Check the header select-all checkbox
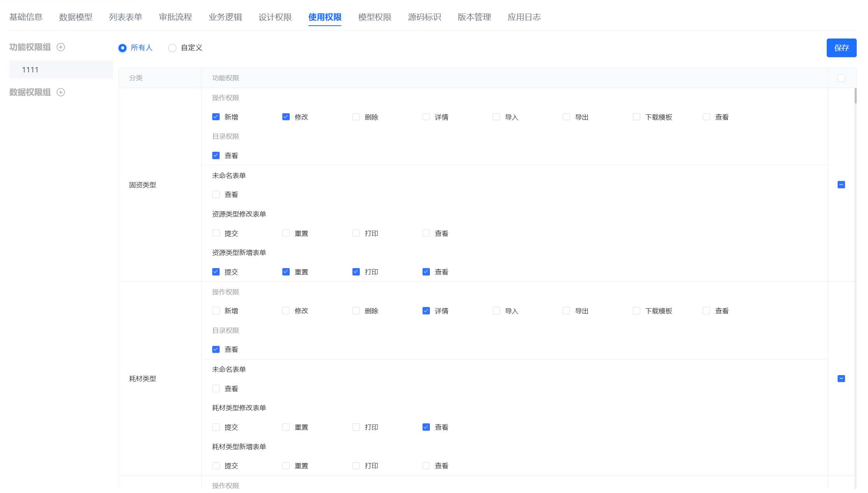 [841, 78]
